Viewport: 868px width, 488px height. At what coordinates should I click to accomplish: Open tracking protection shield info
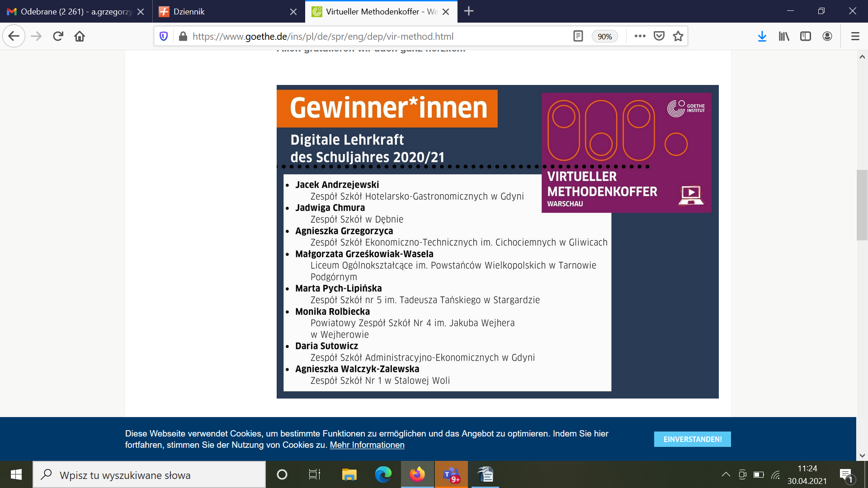[x=164, y=36]
